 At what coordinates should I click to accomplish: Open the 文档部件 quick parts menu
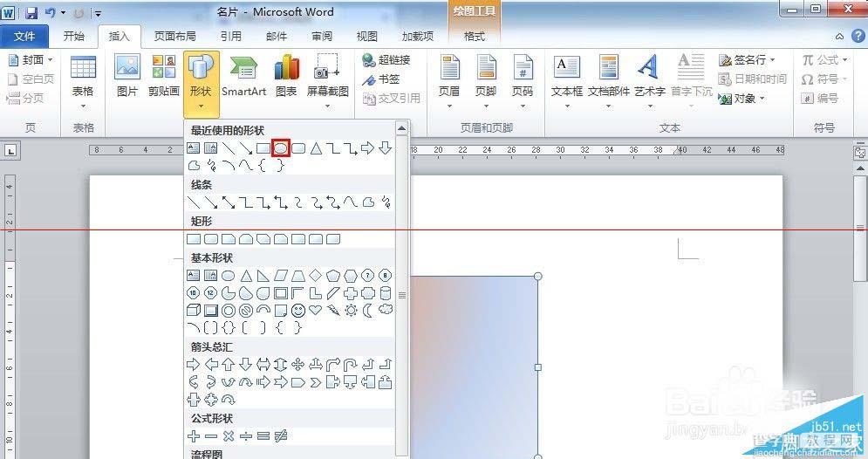[x=608, y=82]
